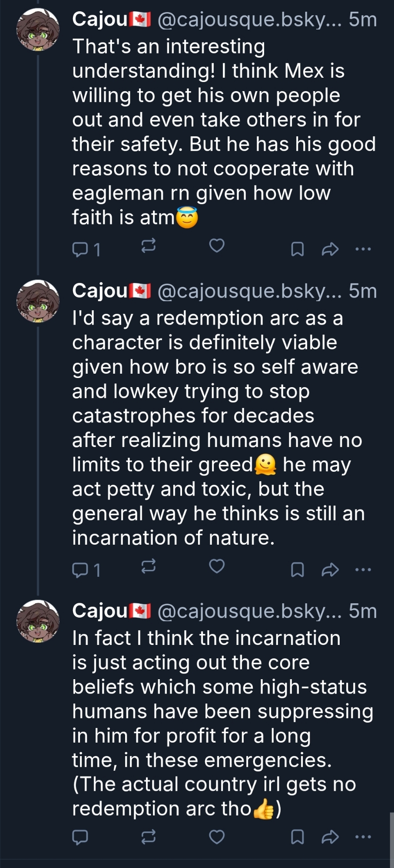Share the first post about eagleman
The height and width of the screenshot is (868, 394).
point(330,249)
